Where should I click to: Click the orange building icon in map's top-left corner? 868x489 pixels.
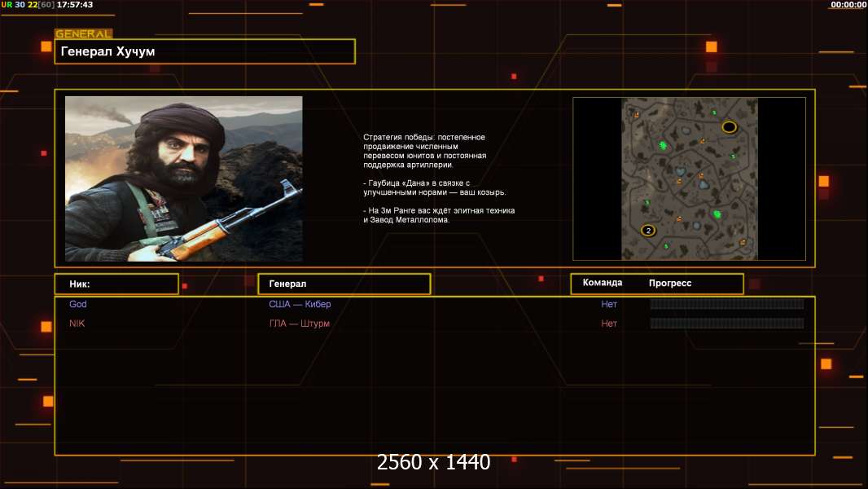click(637, 116)
